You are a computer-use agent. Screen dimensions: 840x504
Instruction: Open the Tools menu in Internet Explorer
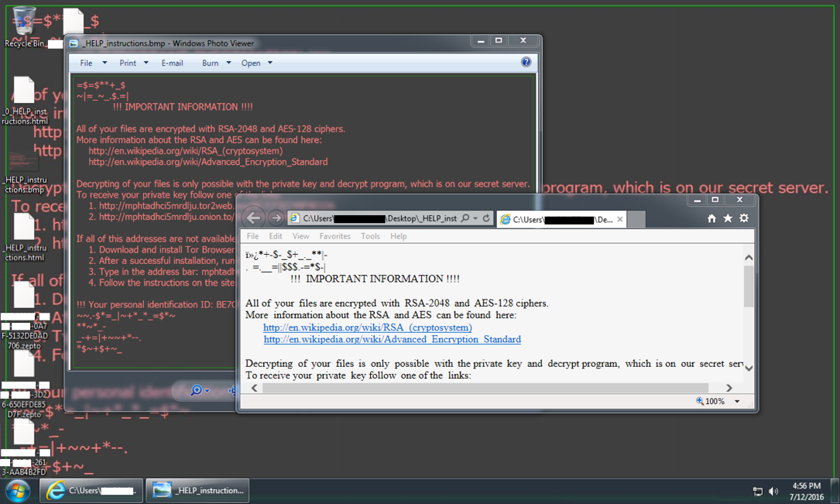(x=370, y=236)
